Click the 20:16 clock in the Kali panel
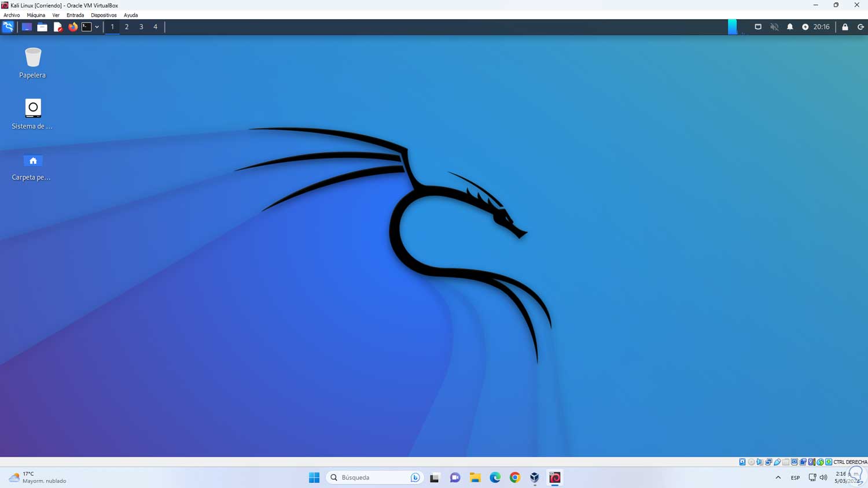868x488 pixels. click(822, 27)
